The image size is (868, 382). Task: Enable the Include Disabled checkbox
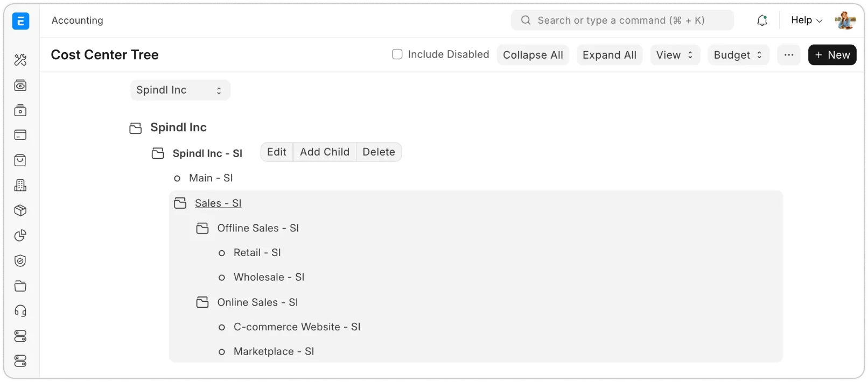[397, 54]
